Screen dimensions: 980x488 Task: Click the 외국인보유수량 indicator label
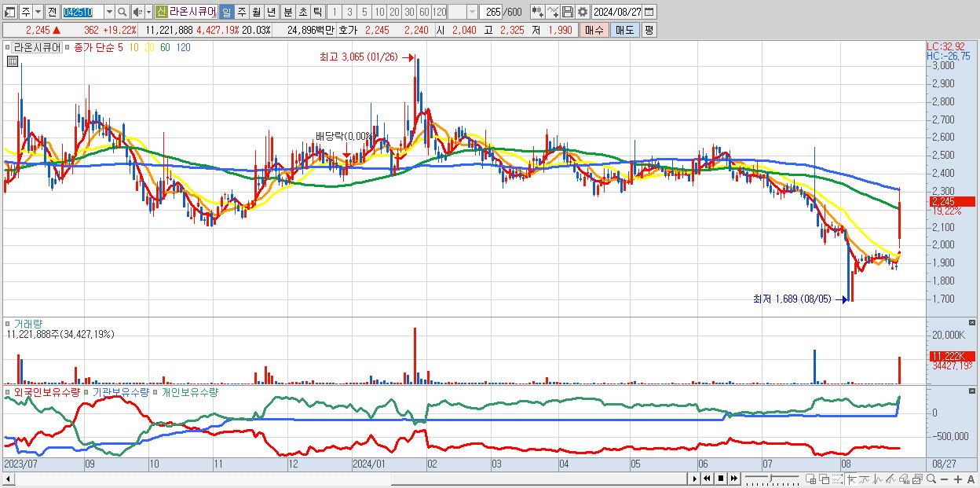click(47, 391)
